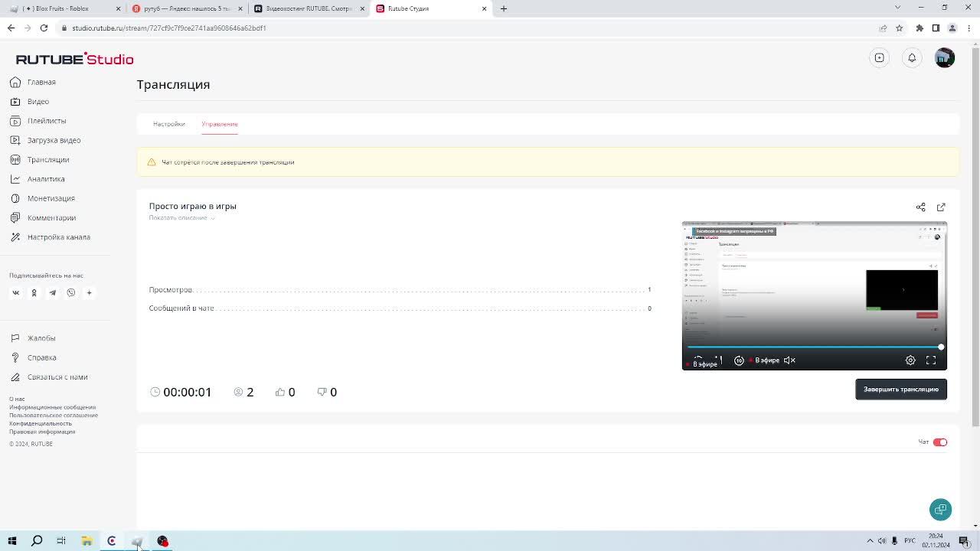Open the VK social link icon
This screenshot has width=980, height=551.
(15, 292)
